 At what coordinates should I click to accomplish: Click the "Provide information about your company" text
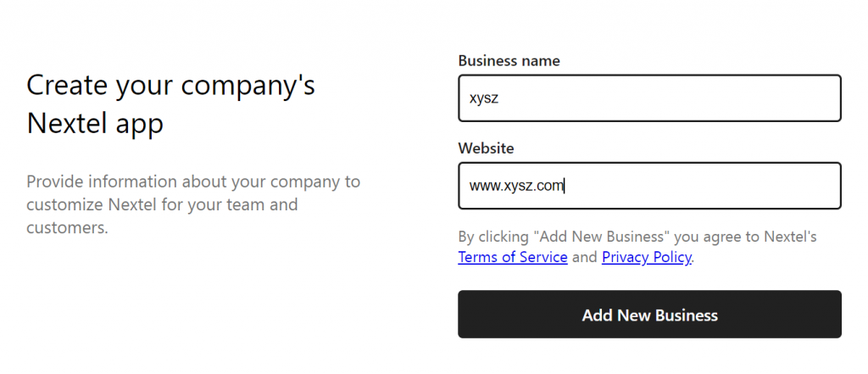[x=193, y=181]
